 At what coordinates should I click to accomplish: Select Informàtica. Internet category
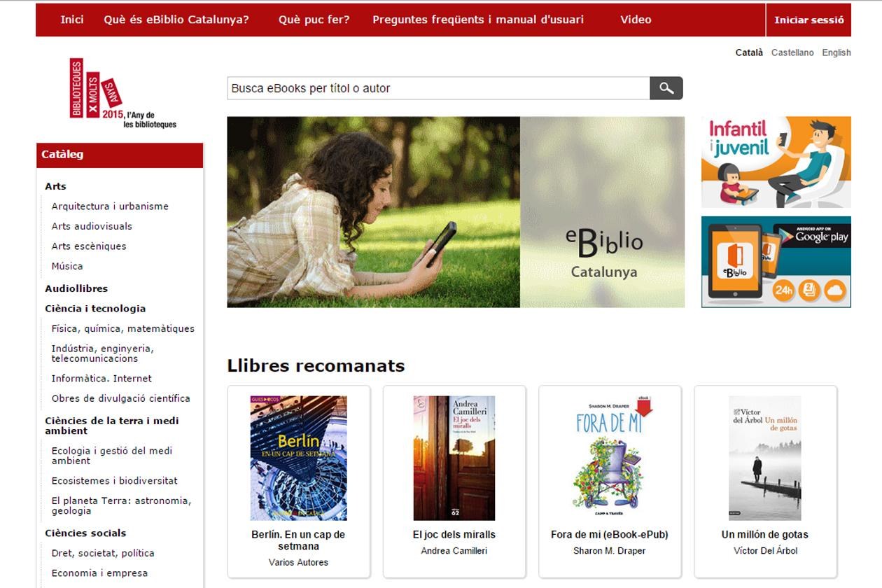[101, 379]
